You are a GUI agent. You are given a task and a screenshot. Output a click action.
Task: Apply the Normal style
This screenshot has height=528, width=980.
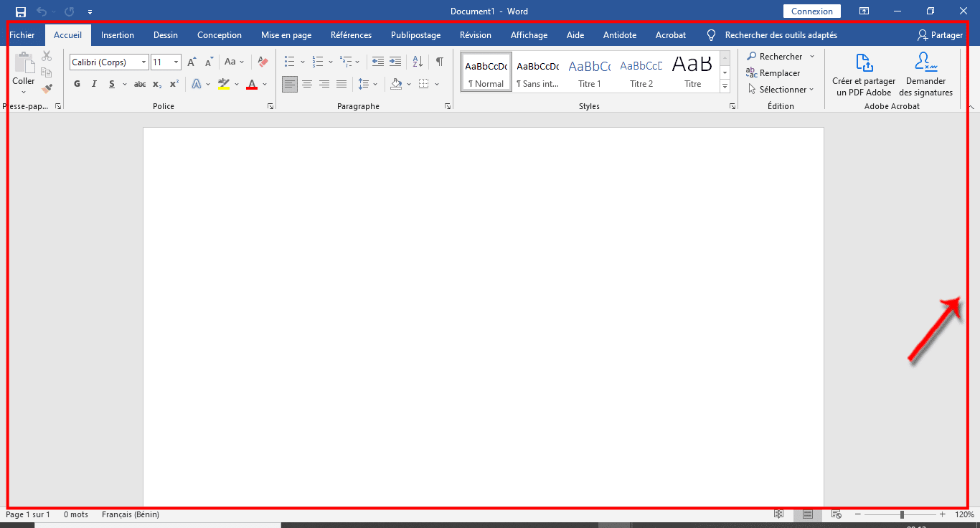click(486, 72)
